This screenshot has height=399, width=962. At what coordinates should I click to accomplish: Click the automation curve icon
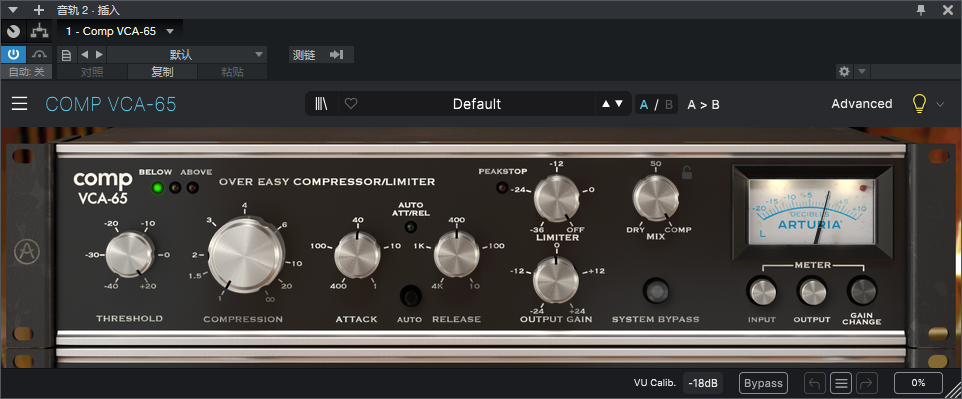coord(40,55)
